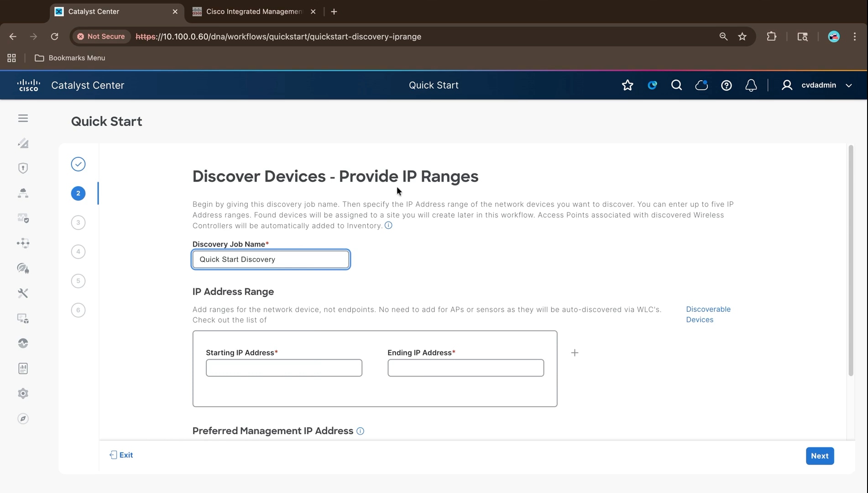Show info for Preferred Management IP Address
The height and width of the screenshot is (493, 868).
(x=360, y=431)
